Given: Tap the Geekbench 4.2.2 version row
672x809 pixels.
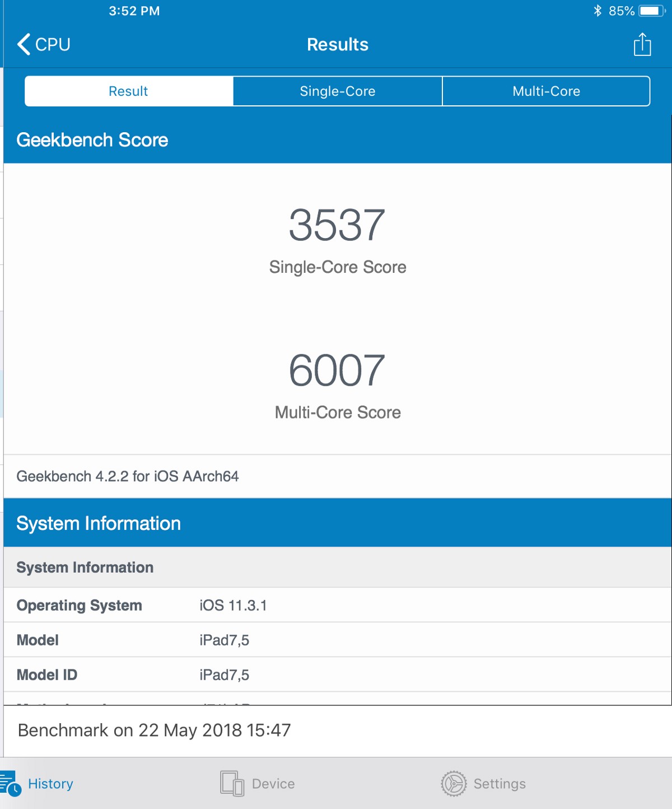Looking at the screenshot, I should click(x=338, y=476).
